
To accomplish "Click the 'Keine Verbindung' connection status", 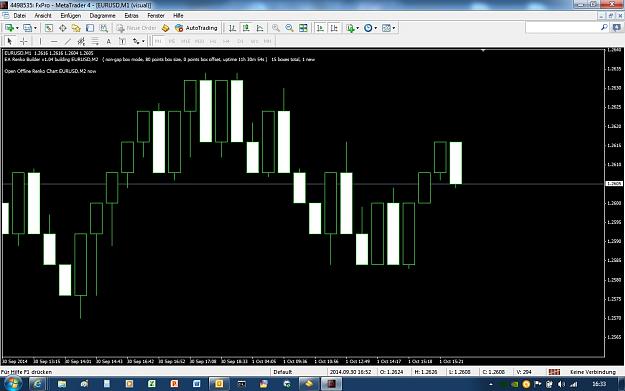I will pos(593,372).
